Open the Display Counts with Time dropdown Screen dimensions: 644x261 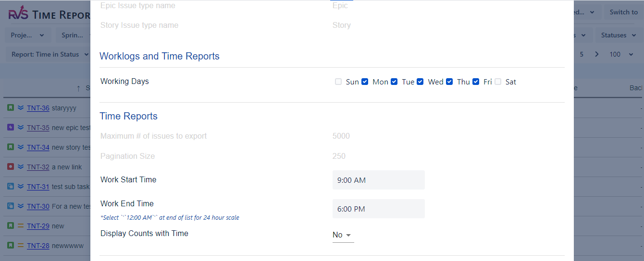click(x=343, y=235)
